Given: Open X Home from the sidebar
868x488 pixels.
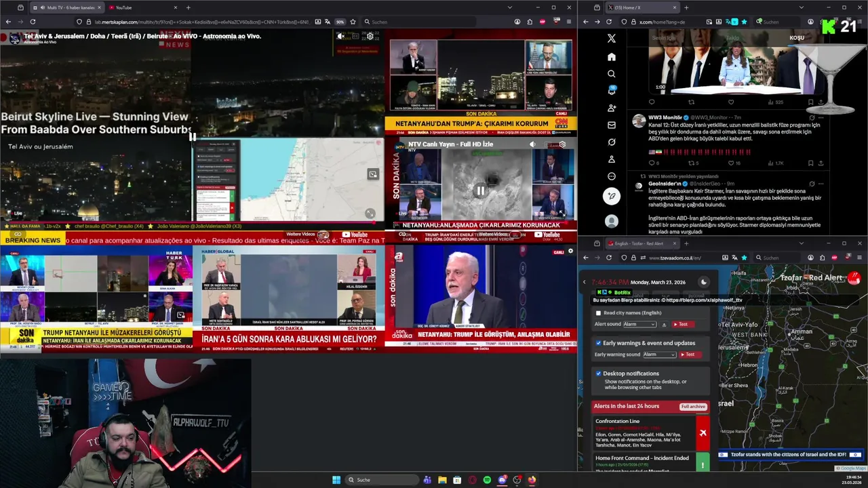Looking at the screenshot, I should click(x=611, y=57).
